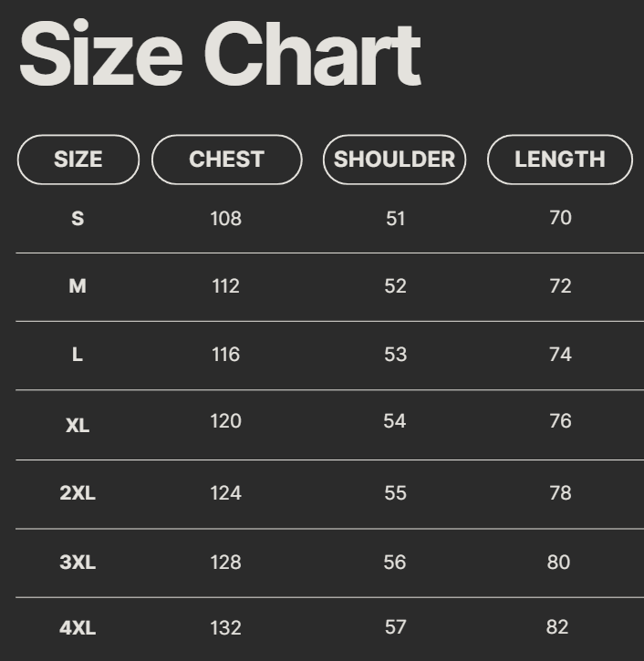The height and width of the screenshot is (661, 644).
Task: Click the CHEST column header pill
Action: (226, 160)
